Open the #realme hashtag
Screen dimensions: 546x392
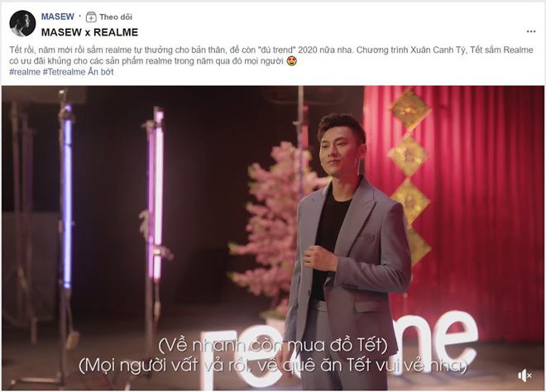25,72
